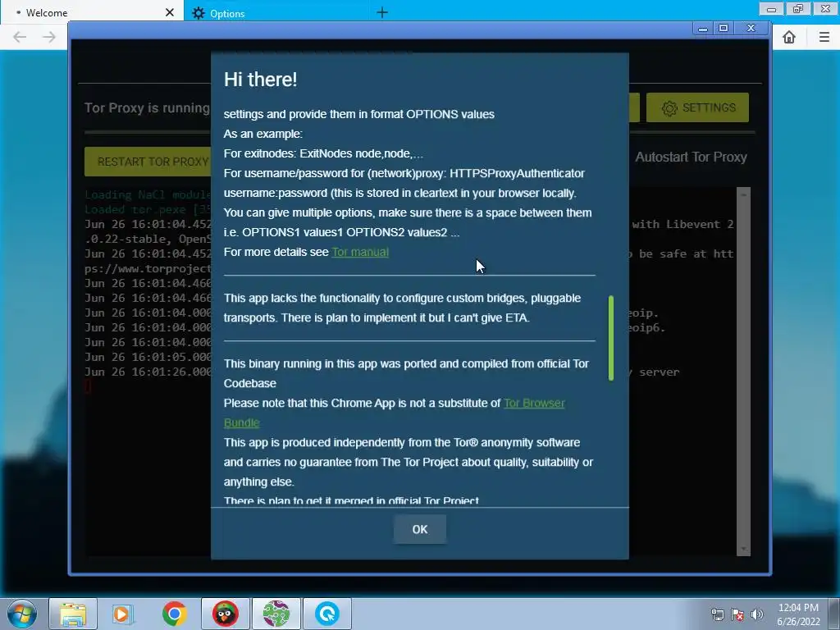Open the SETTINGS button in Tor Proxy window
Viewport: 840px width, 630px height.
(x=697, y=107)
